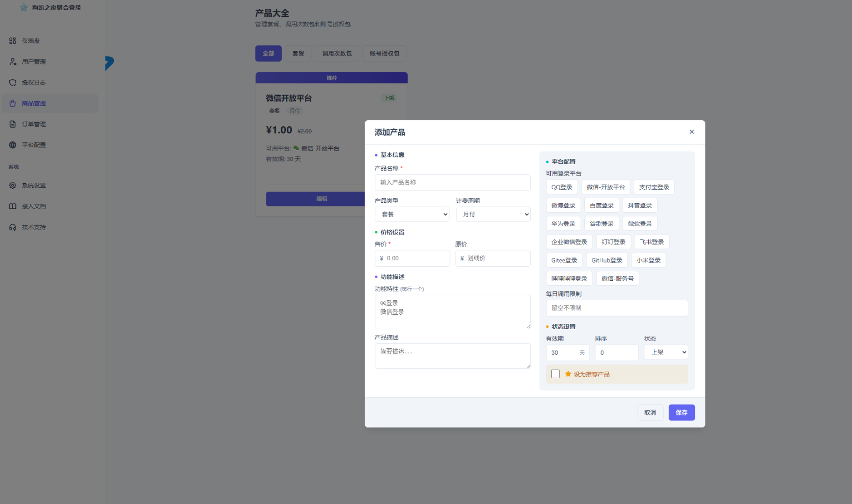Screen dimensions: 852x504
Task: Focus the 有效期 days input
Action: point(568,353)
